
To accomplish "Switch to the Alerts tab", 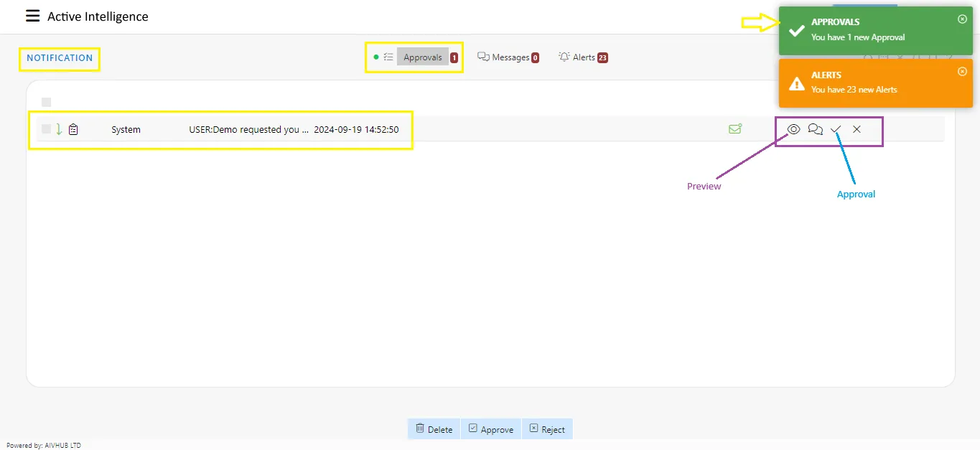I will (584, 57).
